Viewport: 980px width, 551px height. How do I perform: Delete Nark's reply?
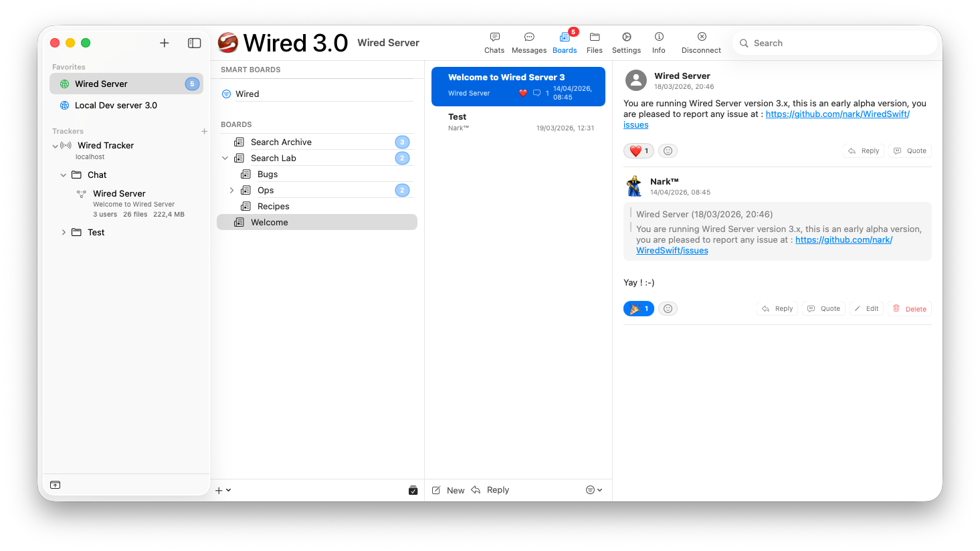click(909, 308)
